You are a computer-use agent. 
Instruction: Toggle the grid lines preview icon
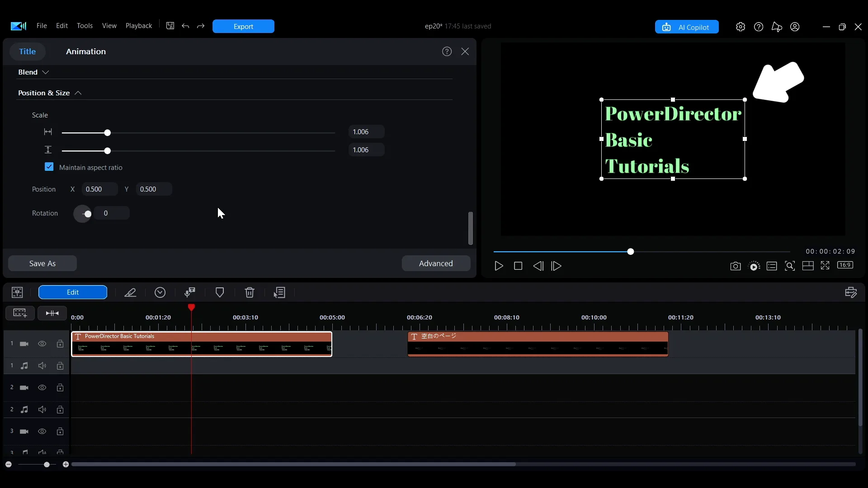tap(808, 266)
